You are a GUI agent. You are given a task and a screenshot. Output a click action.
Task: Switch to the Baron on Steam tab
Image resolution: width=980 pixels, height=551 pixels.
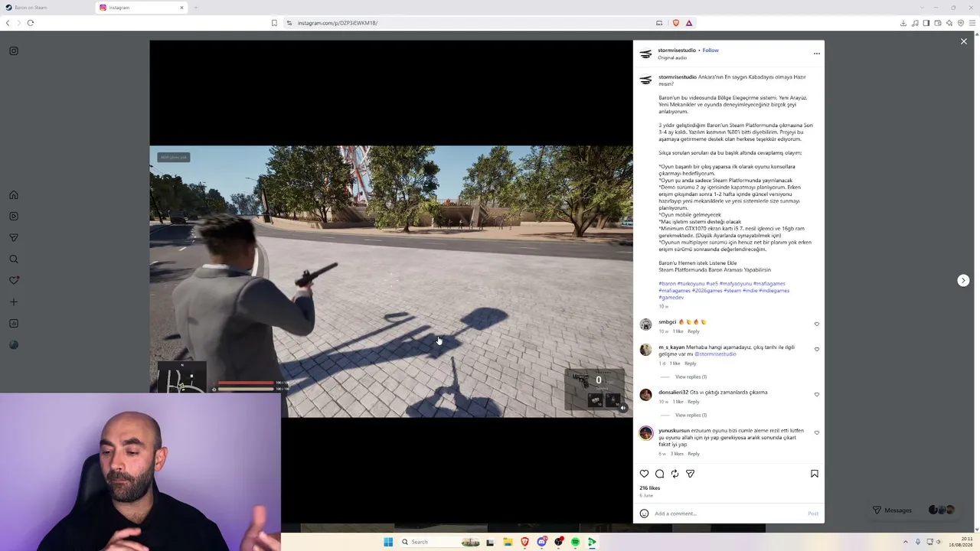pos(46,8)
